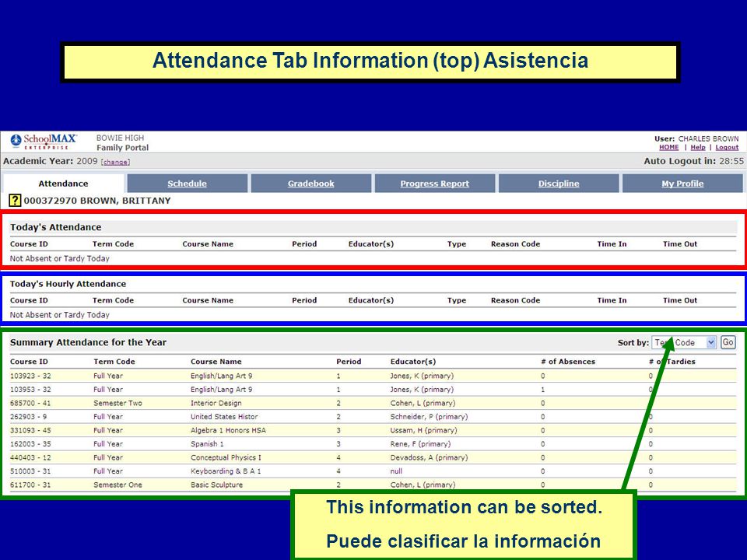Click the # of Absences column header
This screenshot has width=747, height=560.
coord(568,362)
